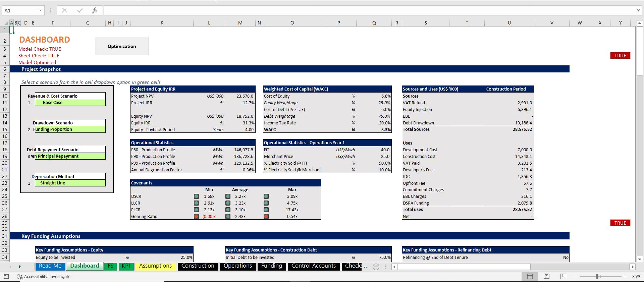The width and height of the screenshot is (644, 282).
Task: Open the Name Box dropdown arrow
Action: 40,10
